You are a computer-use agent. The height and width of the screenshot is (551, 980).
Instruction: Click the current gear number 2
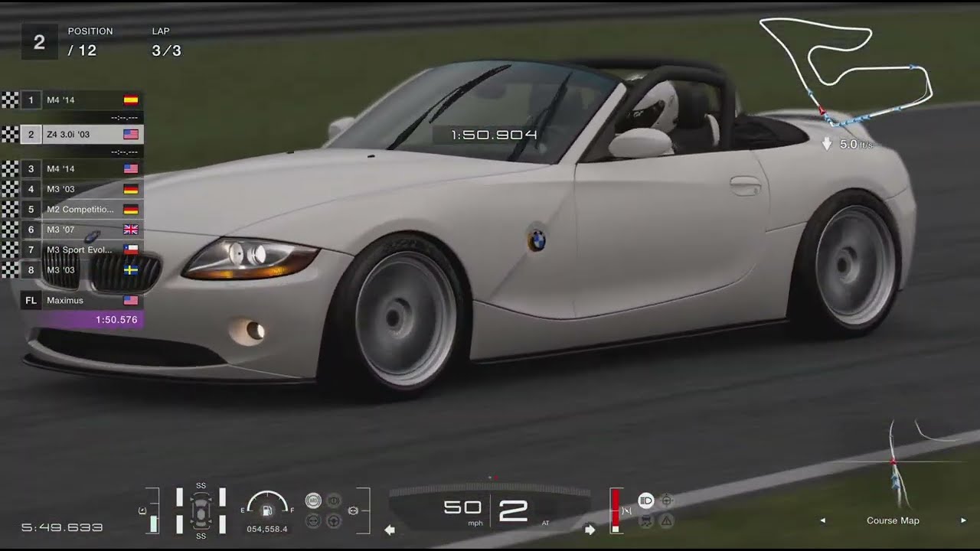(513, 511)
